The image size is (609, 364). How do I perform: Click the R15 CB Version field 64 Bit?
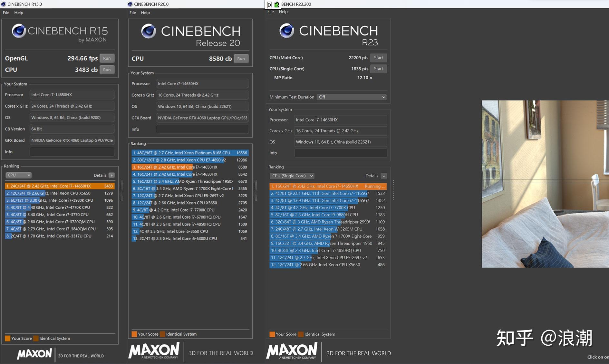72,129
